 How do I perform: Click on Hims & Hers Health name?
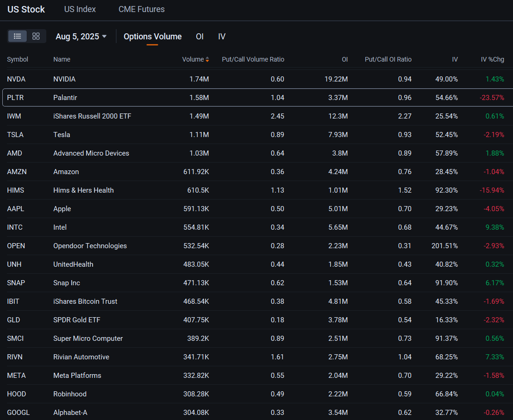coord(83,190)
